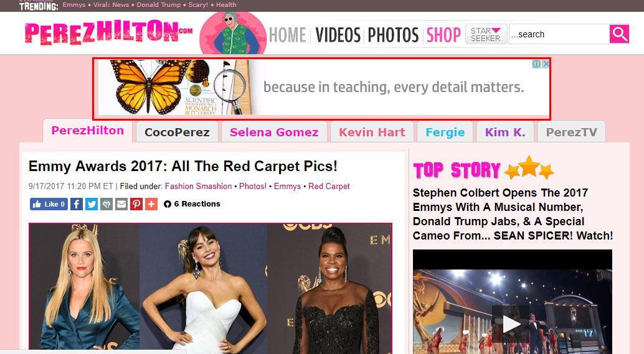
Task: Like the article with Facebook Like button
Action: [x=49, y=204]
